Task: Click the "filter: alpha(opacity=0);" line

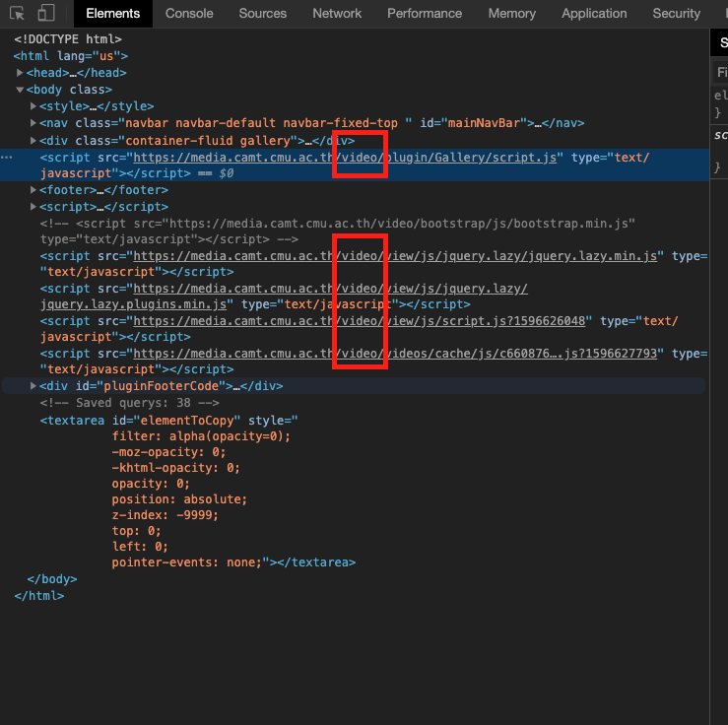Action: pos(201,436)
